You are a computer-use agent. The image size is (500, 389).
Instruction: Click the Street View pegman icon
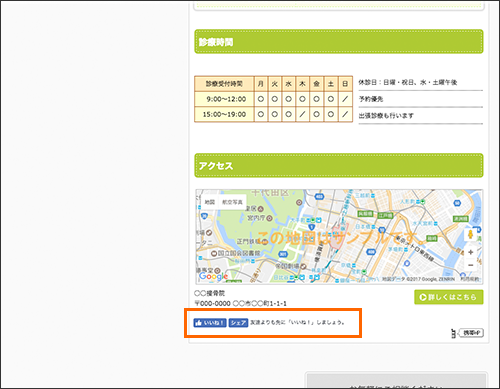click(471, 234)
